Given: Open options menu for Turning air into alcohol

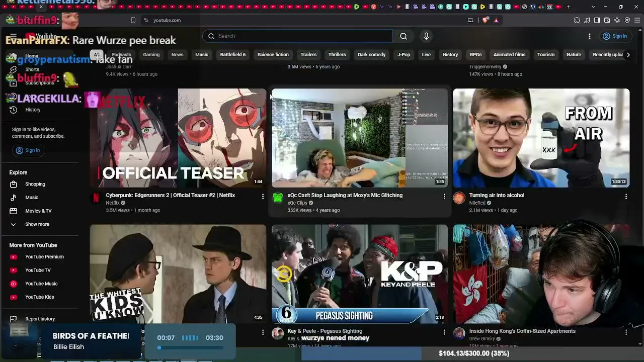Looking at the screenshot, I should tap(626, 197).
